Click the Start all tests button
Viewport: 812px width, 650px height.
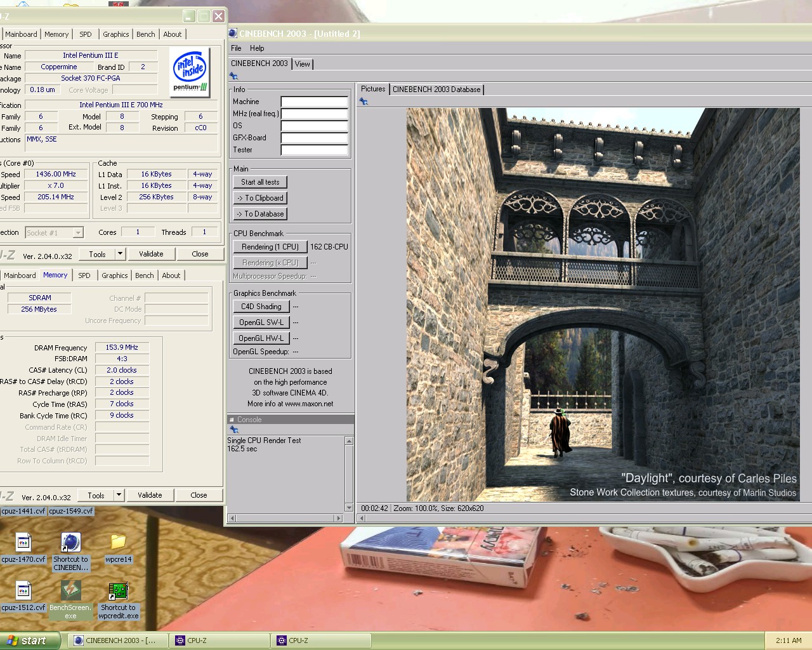[260, 182]
